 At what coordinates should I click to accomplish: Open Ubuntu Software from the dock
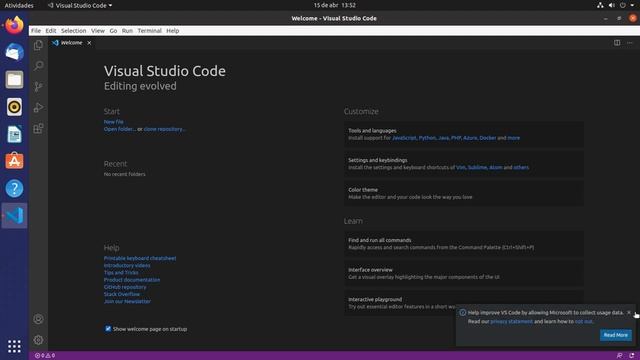pyautogui.click(x=14, y=161)
